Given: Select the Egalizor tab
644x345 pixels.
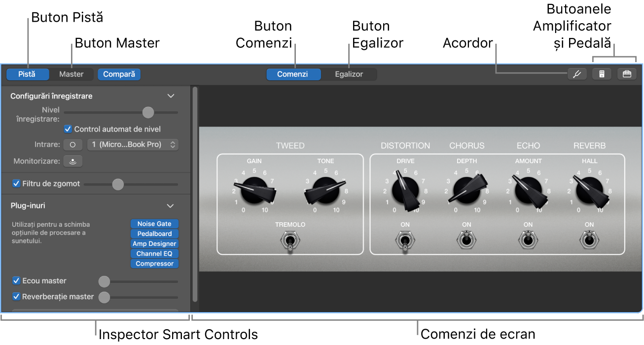Looking at the screenshot, I should click(x=349, y=74).
